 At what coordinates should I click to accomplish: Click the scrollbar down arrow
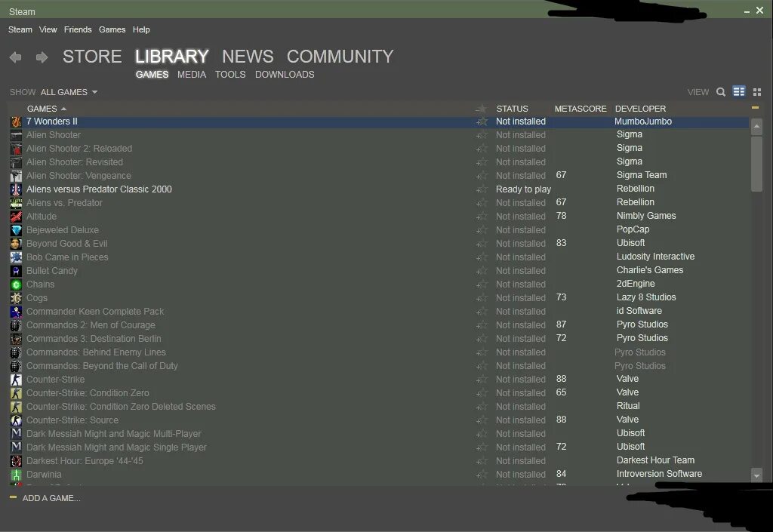coord(756,475)
